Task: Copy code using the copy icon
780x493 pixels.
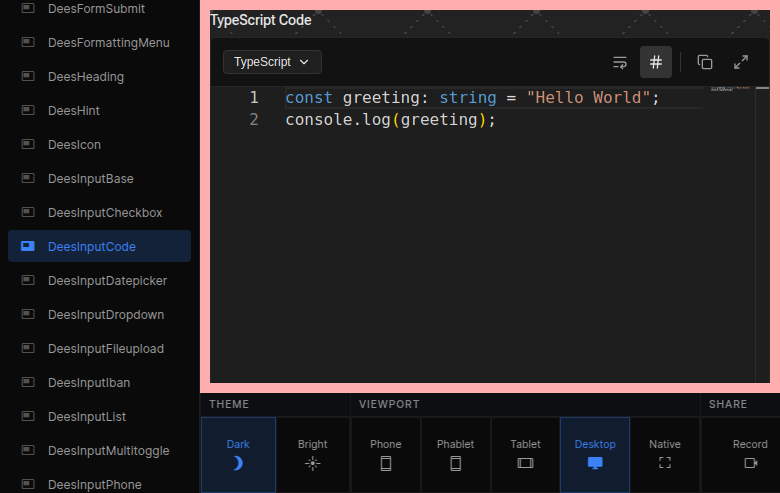Action: 705,62
